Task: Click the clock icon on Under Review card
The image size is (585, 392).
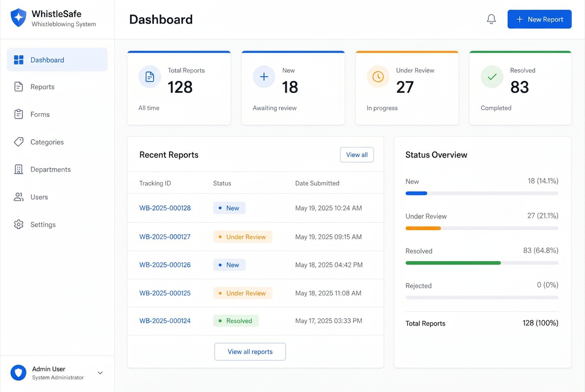Action: (x=378, y=77)
